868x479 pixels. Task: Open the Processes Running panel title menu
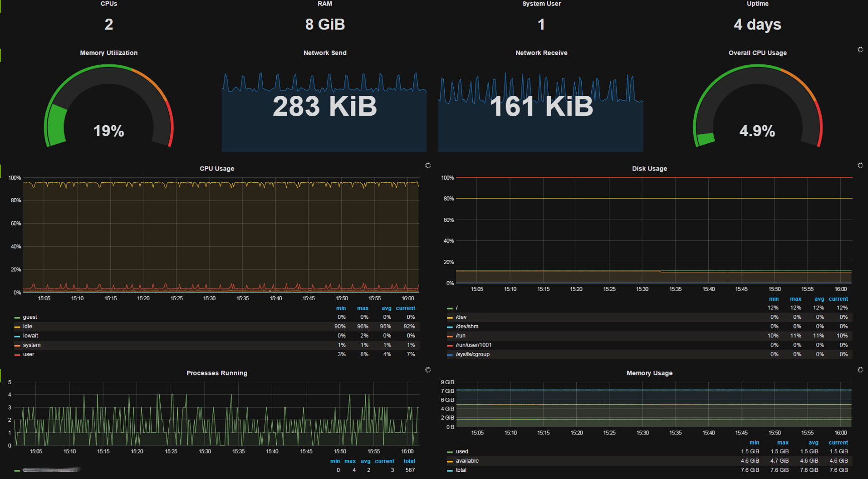coord(217,373)
